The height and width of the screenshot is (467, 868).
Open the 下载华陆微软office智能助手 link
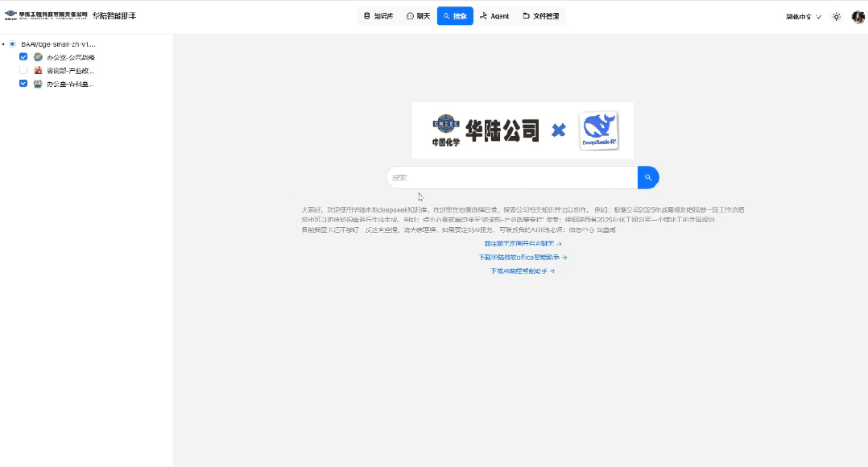[x=523, y=258]
